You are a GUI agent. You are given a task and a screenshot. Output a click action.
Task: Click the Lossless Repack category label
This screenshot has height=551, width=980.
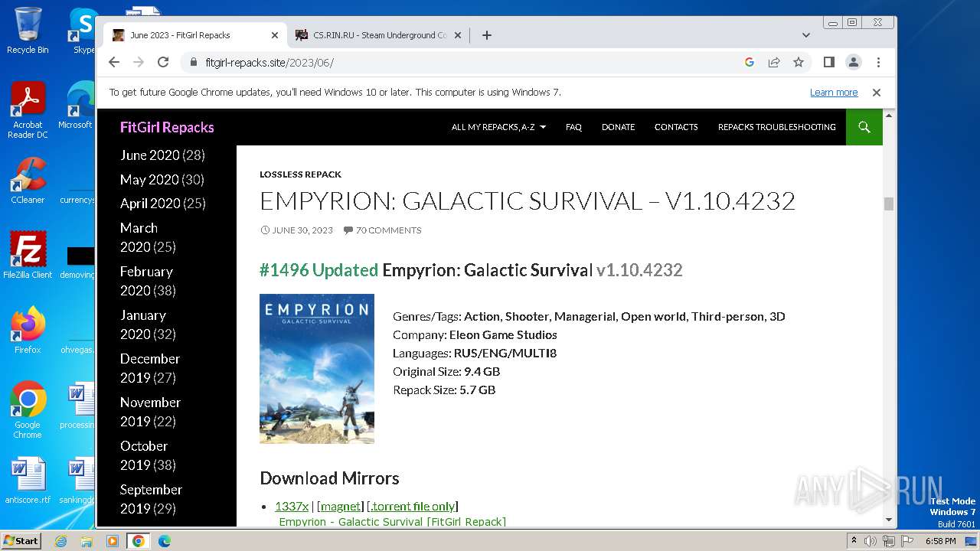click(x=300, y=174)
